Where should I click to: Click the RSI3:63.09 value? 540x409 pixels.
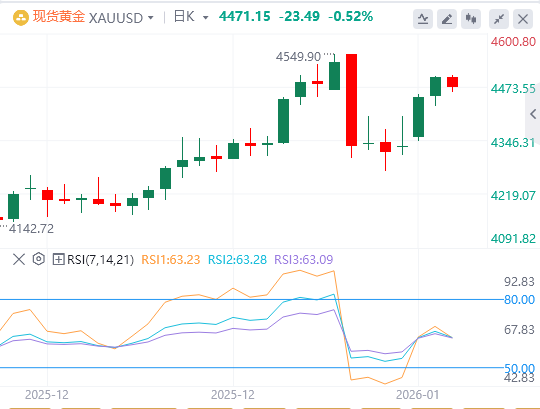304,260
